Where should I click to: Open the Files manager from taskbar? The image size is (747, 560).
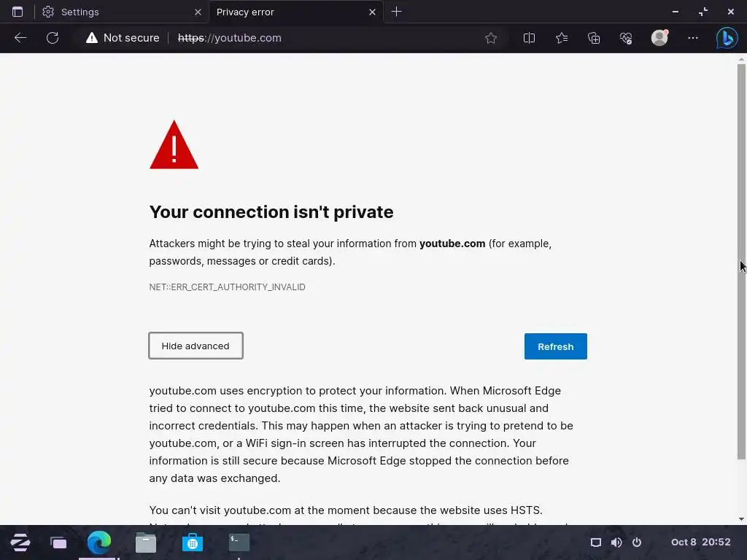coord(146,542)
